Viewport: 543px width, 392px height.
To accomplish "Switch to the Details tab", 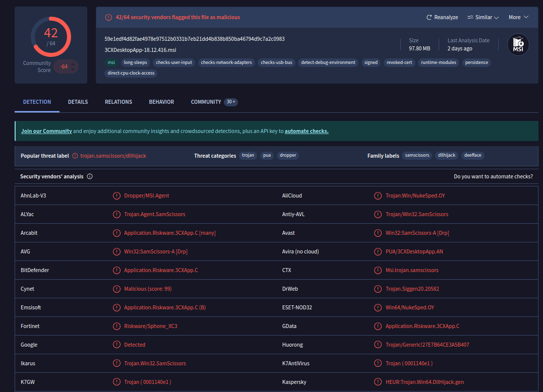I will coord(78,102).
